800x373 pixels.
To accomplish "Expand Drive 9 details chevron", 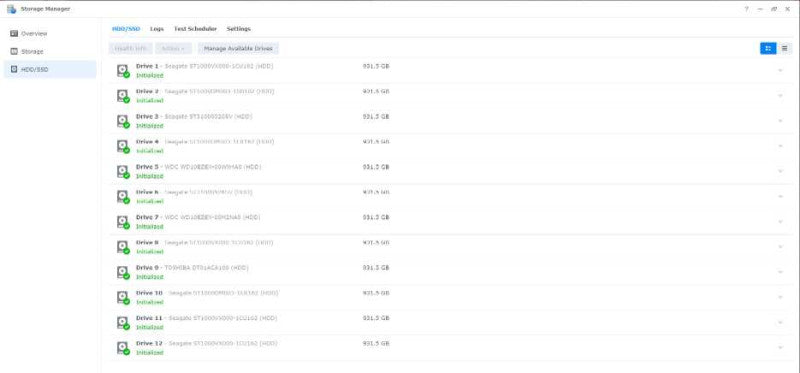I will click(780, 272).
